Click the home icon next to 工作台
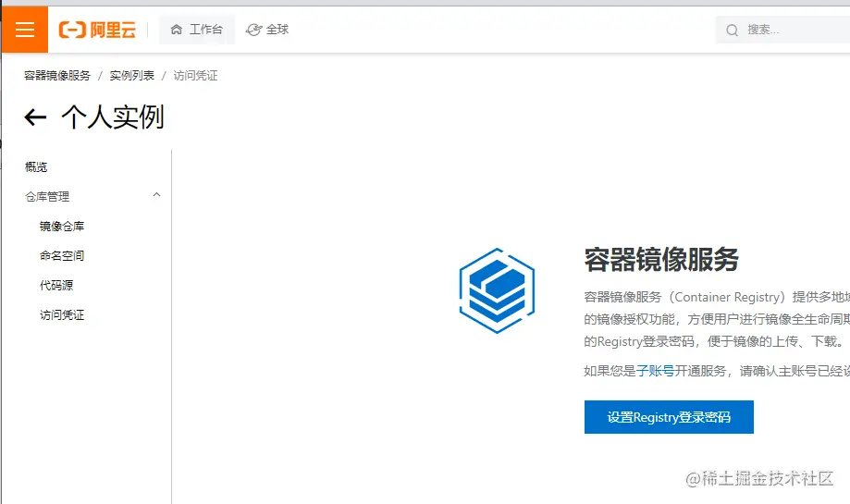This screenshot has height=504, width=850. (x=176, y=30)
